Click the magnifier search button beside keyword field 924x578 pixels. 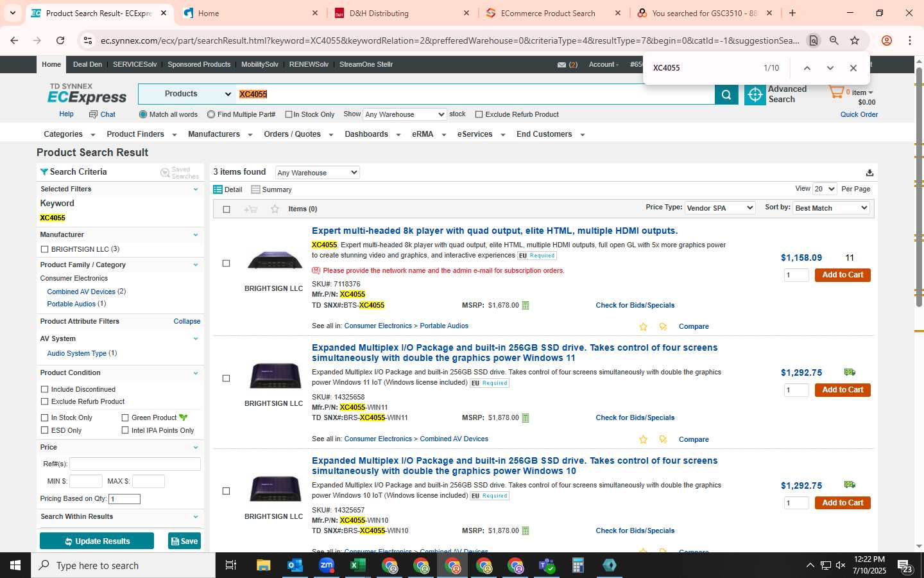(x=726, y=94)
